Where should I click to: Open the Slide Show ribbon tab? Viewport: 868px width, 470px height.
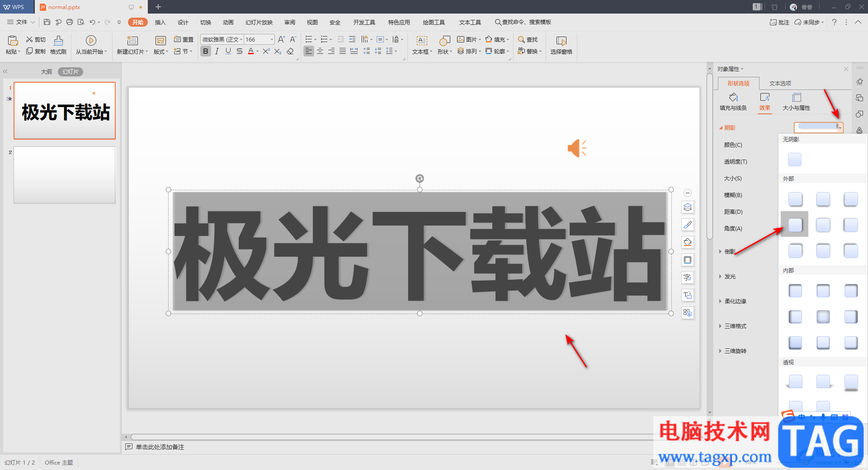click(259, 22)
